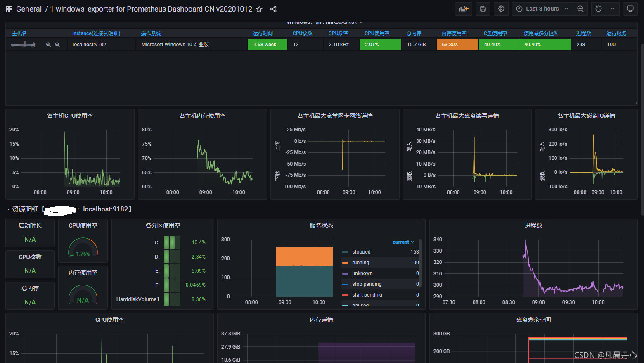Open 各主机最大磁盘IO详情 panel menu
Viewport: 644px width, 363px height.
coord(586,116)
